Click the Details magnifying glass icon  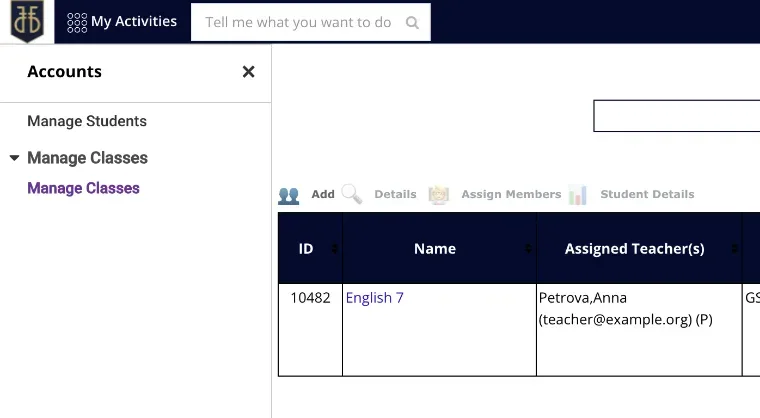coord(352,194)
